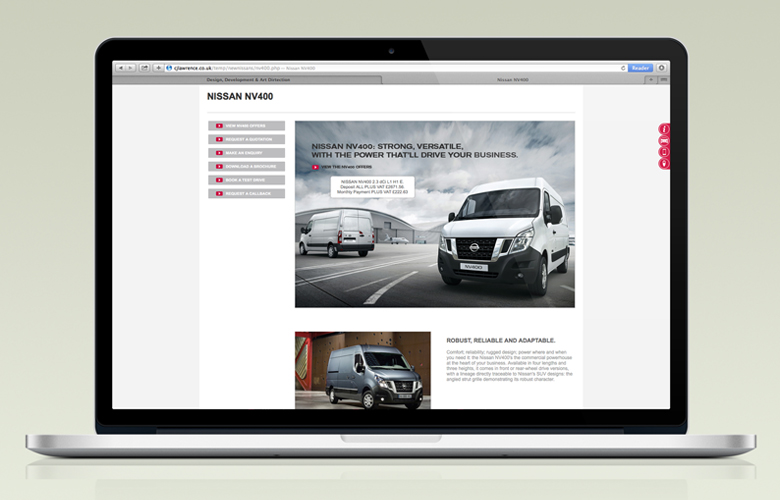
Task: Click the grey NV400 van thumbnail image
Action: pos(362,370)
